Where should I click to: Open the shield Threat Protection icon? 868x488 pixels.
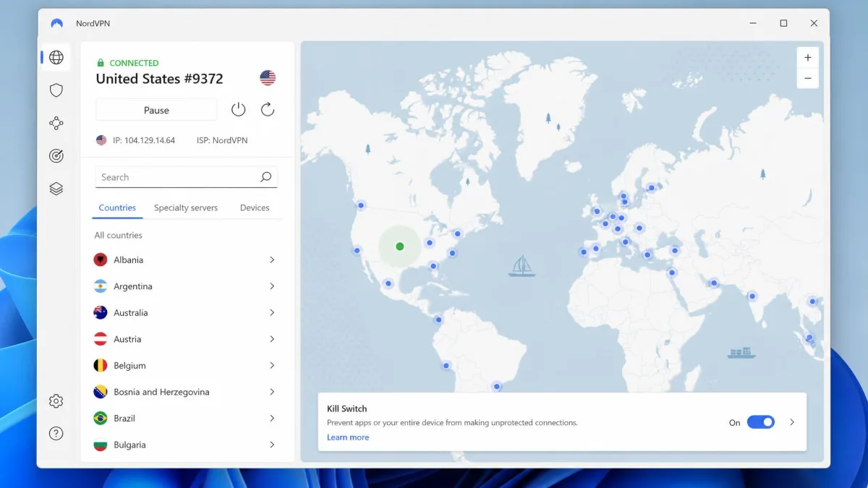(x=56, y=90)
